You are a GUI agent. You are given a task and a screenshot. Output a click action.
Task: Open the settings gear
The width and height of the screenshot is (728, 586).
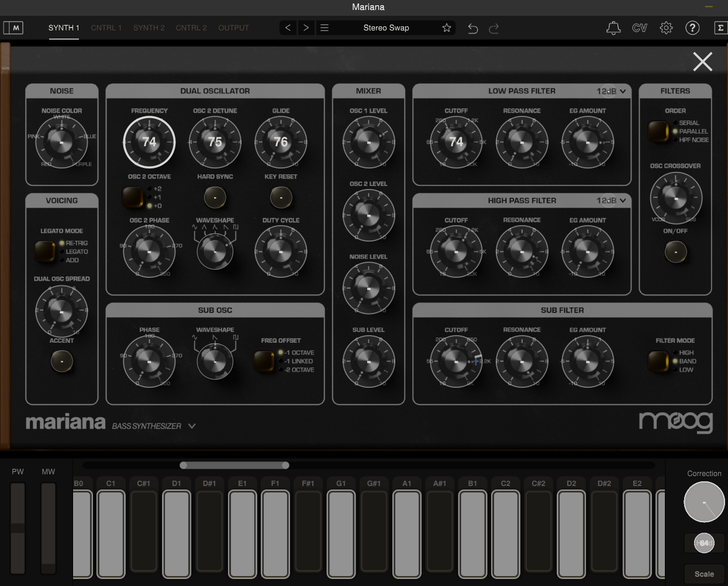(x=666, y=27)
